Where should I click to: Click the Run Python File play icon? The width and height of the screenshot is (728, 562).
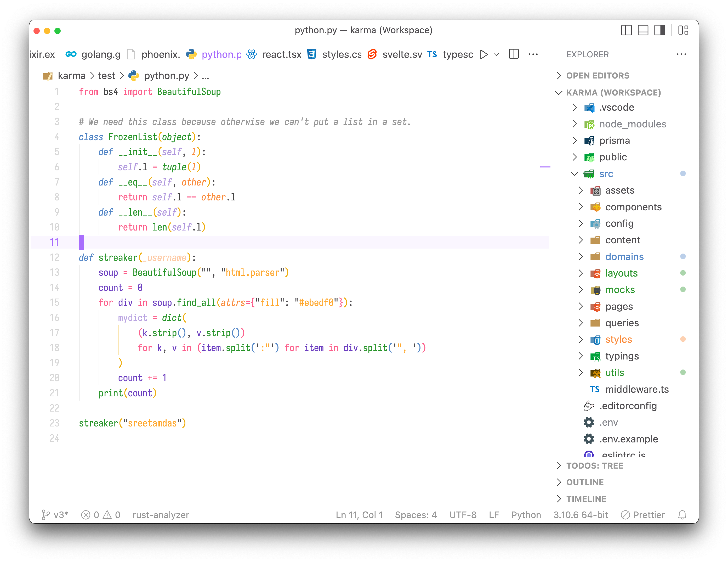(484, 54)
